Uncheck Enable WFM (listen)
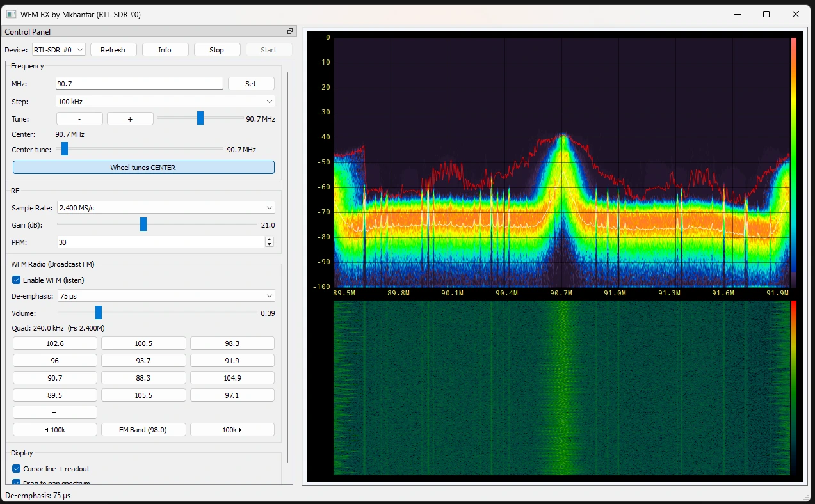 (x=17, y=280)
